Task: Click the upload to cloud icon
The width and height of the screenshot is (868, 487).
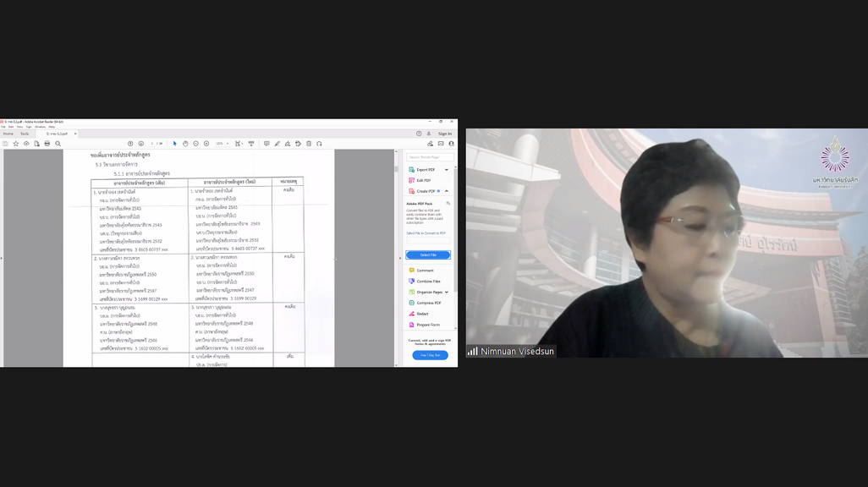Action: [x=26, y=144]
